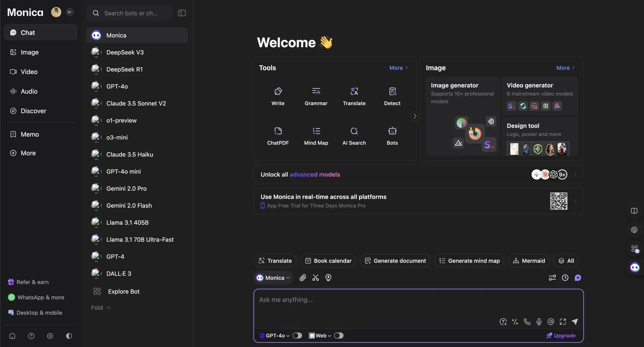Image resolution: width=644 pixels, height=347 pixels.
Task: Switch to the Image section in sidebar
Action: coord(30,52)
